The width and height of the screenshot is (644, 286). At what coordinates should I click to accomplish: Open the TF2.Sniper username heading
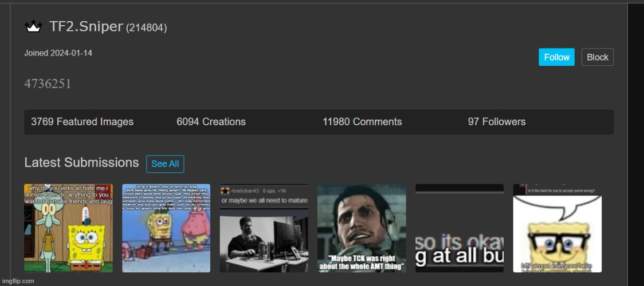point(86,27)
